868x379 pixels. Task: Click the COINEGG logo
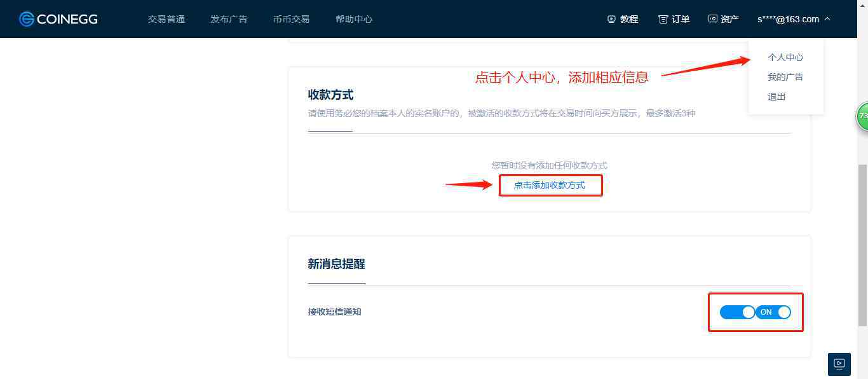58,19
